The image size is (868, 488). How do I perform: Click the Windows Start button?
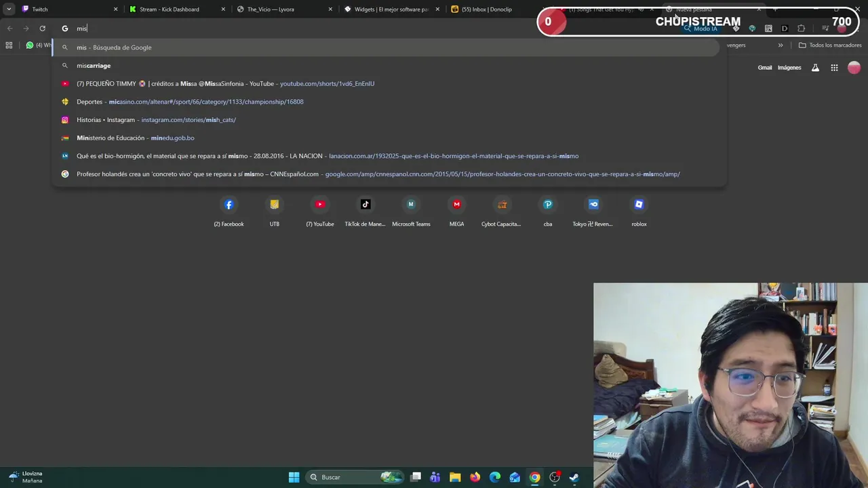(x=294, y=477)
